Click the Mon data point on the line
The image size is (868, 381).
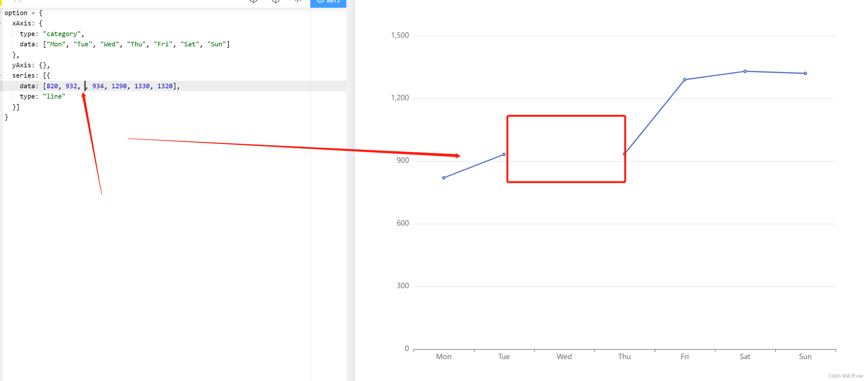[x=443, y=178]
